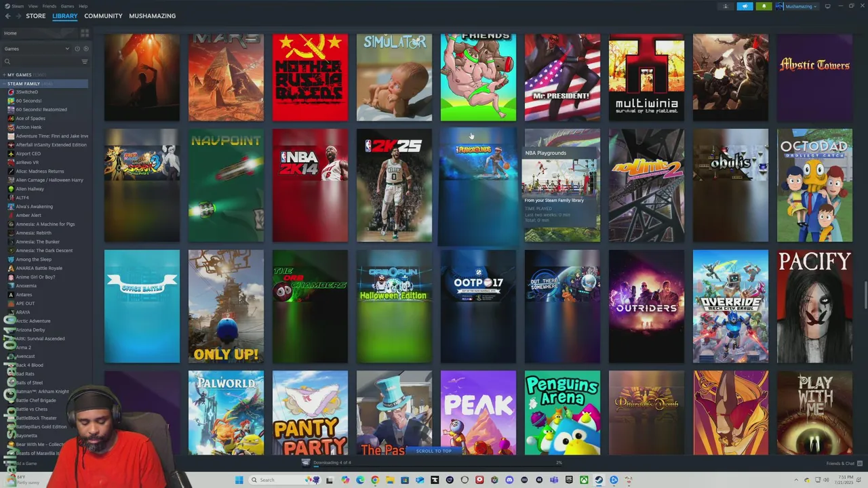Open the Palworld game cover
The height and width of the screenshot is (488, 868).
pos(226,413)
